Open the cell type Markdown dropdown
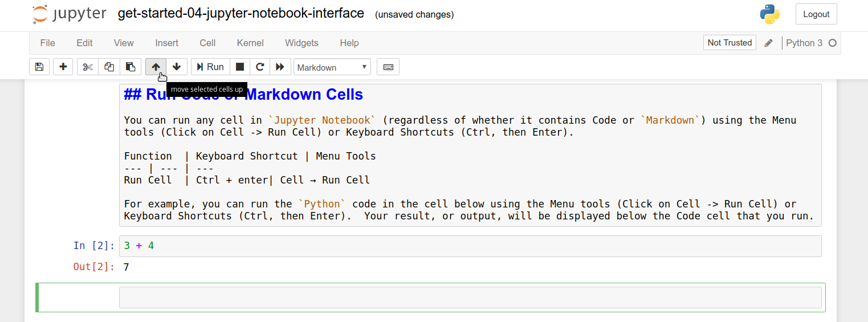Image resolution: width=868 pixels, height=322 pixels. tap(332, 67)
